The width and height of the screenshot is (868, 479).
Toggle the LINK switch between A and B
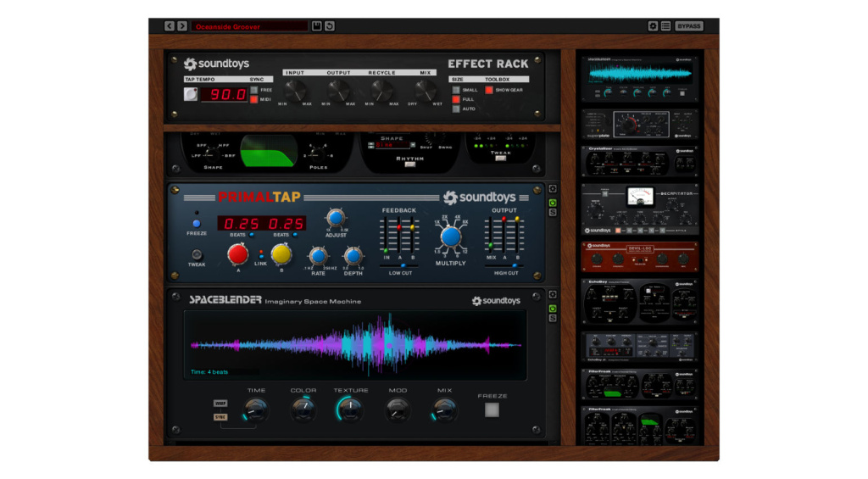point(261,254)
